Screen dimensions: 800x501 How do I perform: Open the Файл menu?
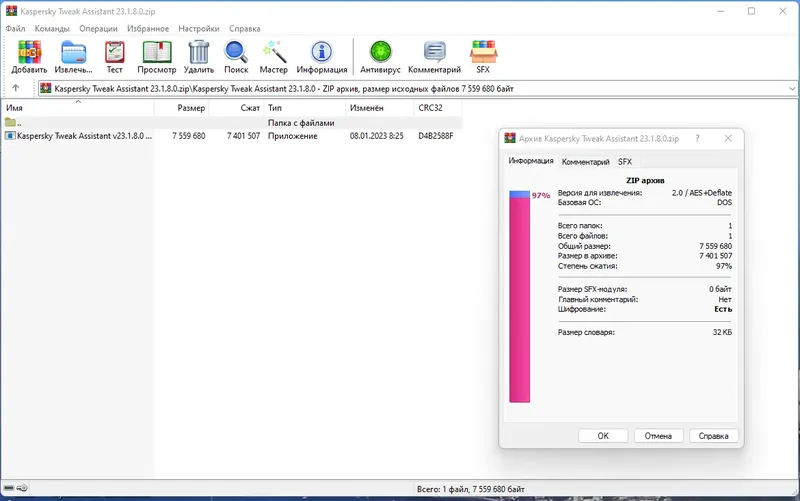pyautogui.click(x=15, y=29)
